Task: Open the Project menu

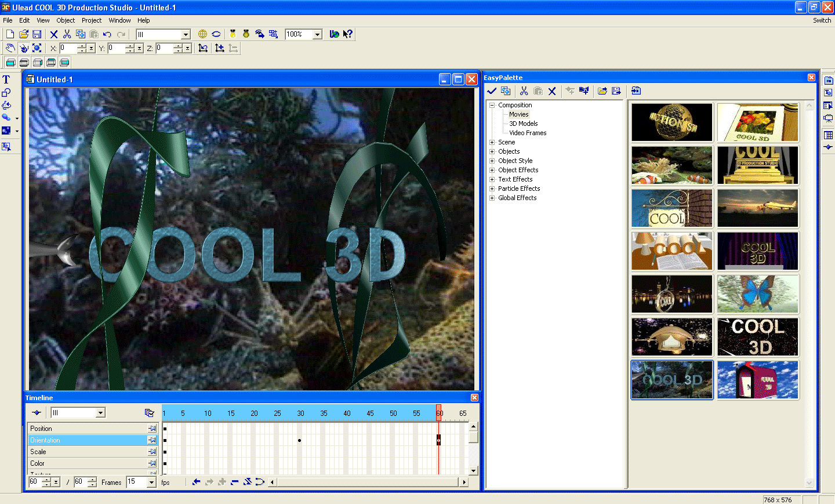Action: click(92, 20)
